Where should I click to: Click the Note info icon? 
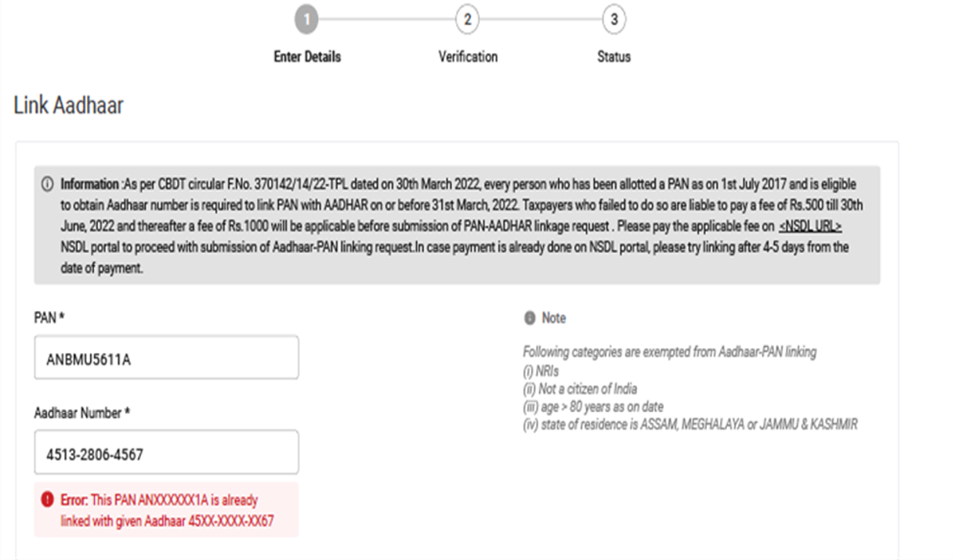point(529,318)
